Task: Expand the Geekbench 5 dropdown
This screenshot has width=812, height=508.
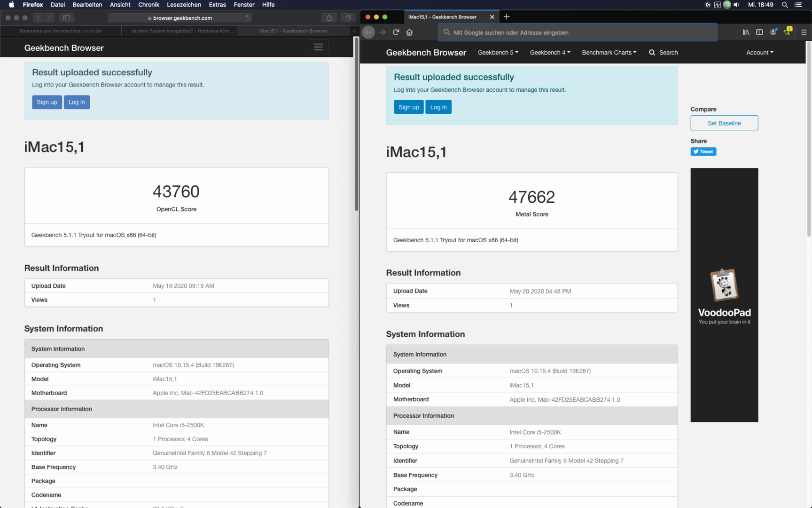Action: click(498, 53)
